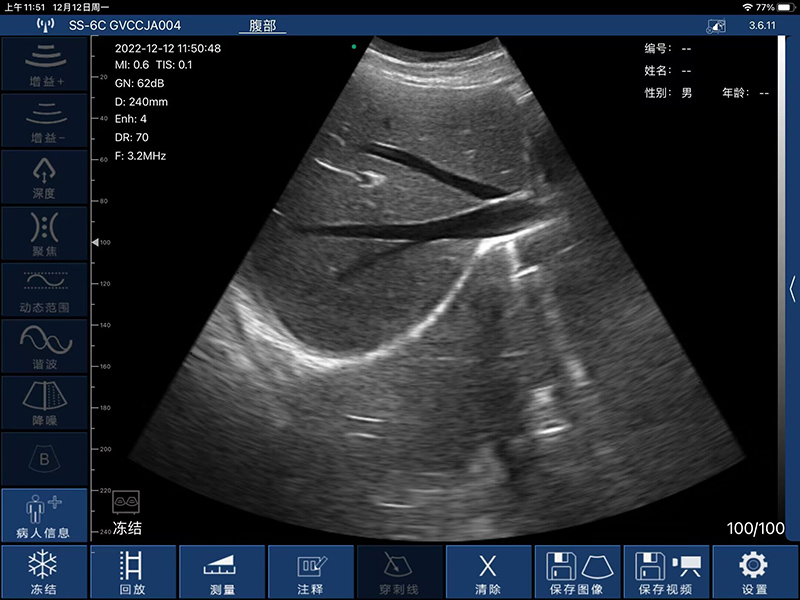This screenshot has height=600, width=800.
Task: Open the 动态范围 dynamic range control
Action: [x=45, y=289]
